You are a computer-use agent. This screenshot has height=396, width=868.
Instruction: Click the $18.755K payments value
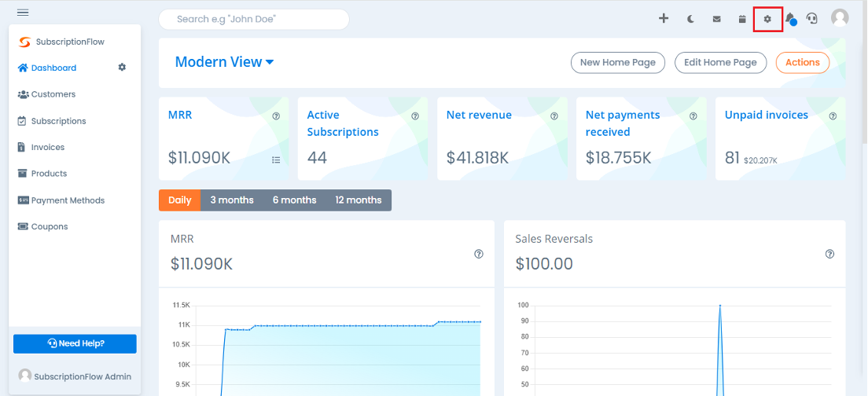618,158
